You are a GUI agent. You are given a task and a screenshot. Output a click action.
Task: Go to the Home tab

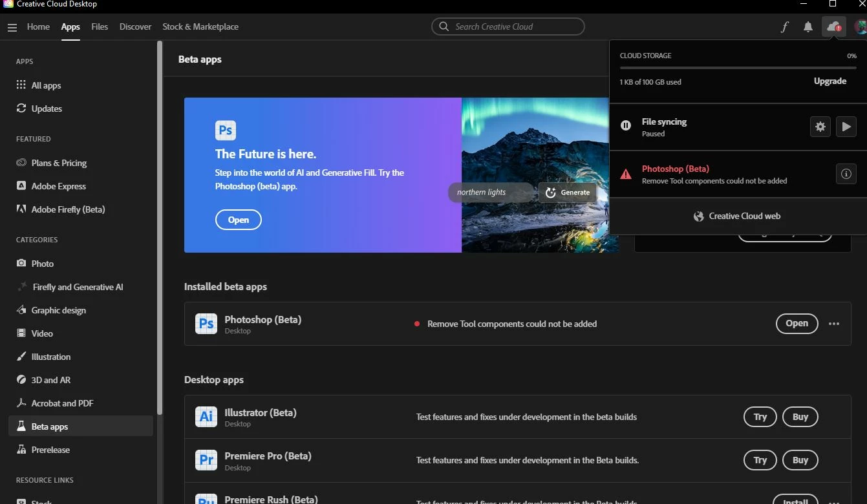[38, 26]
